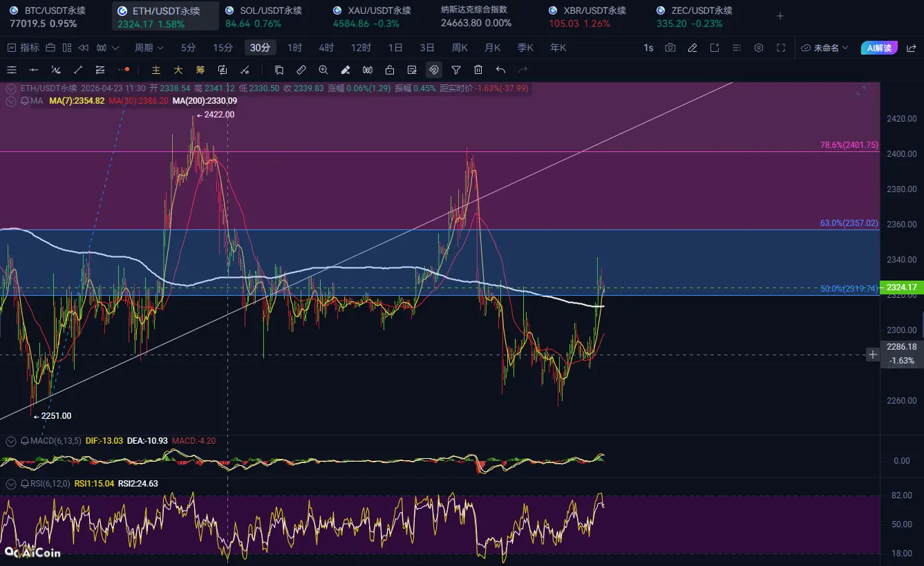924x566 pixels.
Task: Switch to the 12时 timeframe
Action: tap(361, 48)
